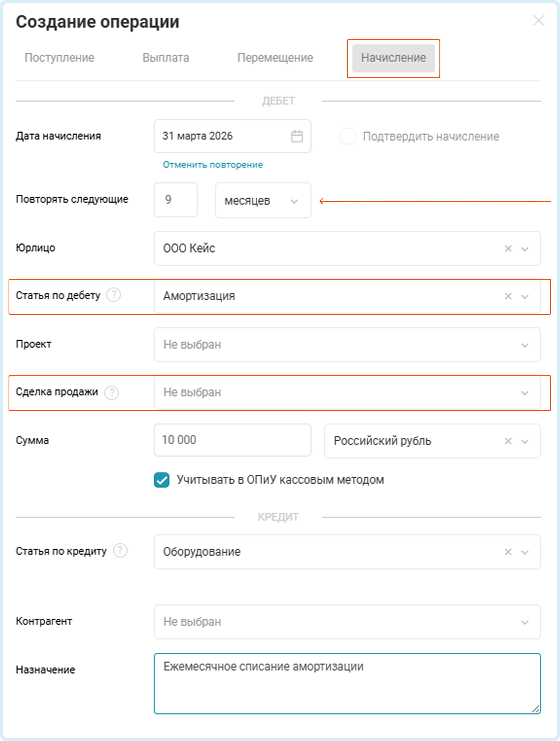Viewport: 560px width, 741px height.
Task: Clear the Российский рубль currency selection
Action: click(x=508, y=441)
